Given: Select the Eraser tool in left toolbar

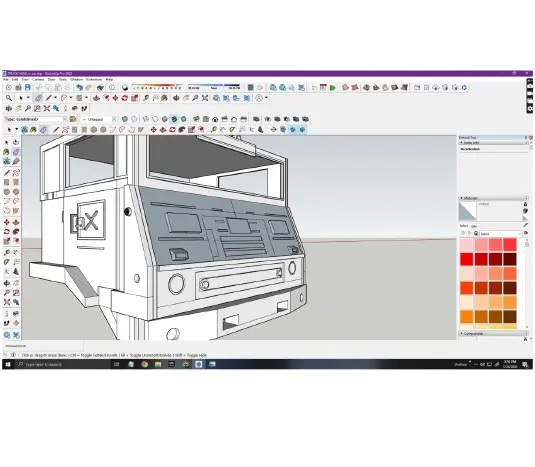Looking at the screenshot, I should point(16,152).
